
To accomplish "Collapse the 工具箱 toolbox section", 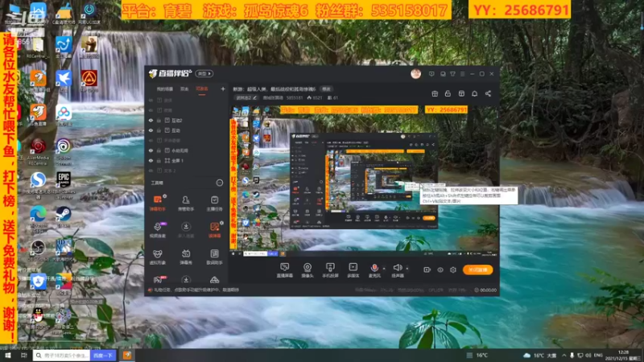I will tap(220, 183).
